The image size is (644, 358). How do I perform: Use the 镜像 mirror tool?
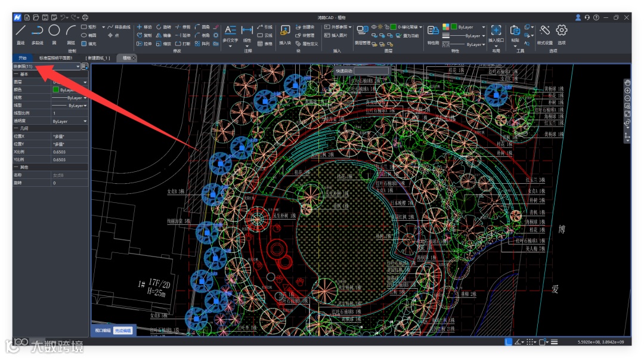pyautogui.click(x=163, y=35)
